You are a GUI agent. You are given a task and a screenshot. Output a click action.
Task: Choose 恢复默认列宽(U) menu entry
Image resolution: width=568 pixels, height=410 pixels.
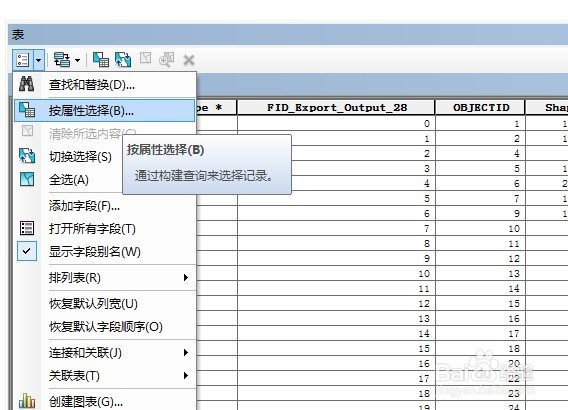click(105, 304)
